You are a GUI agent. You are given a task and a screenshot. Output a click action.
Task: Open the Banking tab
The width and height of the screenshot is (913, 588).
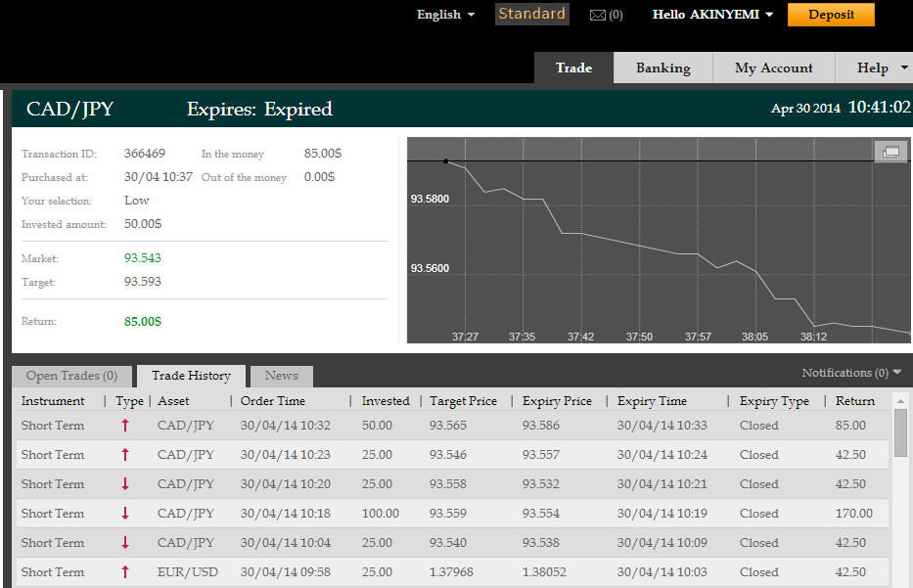click(x=663, y=68)
